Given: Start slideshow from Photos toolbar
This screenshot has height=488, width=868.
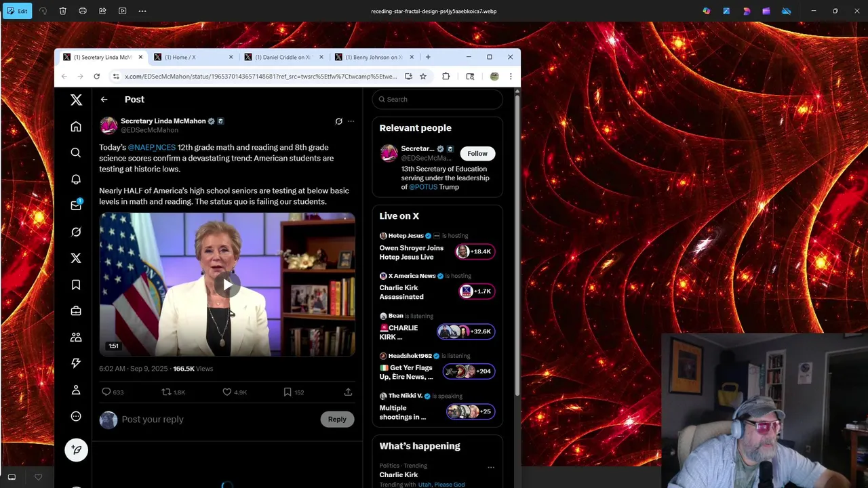Looking at the screenshot, I should click(x=123, y=11).
